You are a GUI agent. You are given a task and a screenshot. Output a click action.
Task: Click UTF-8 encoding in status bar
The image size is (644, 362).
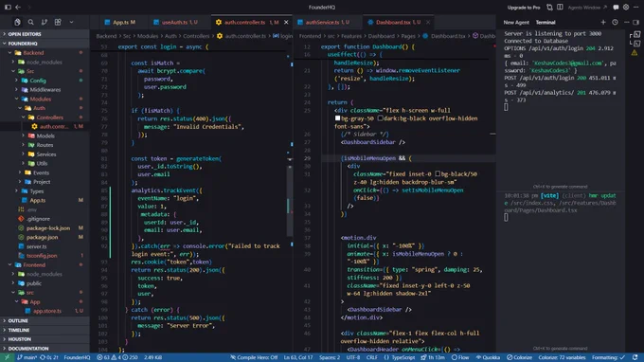click(x=353, y=357)
